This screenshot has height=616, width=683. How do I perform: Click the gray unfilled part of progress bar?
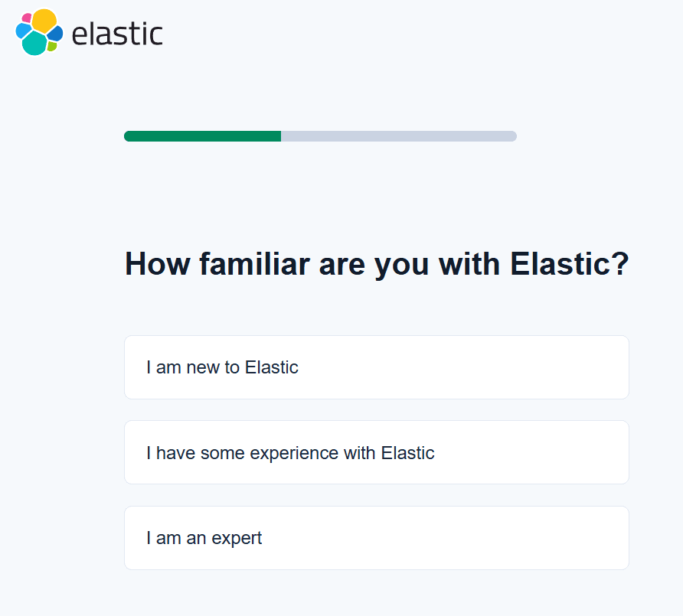[x=398, y=136]
